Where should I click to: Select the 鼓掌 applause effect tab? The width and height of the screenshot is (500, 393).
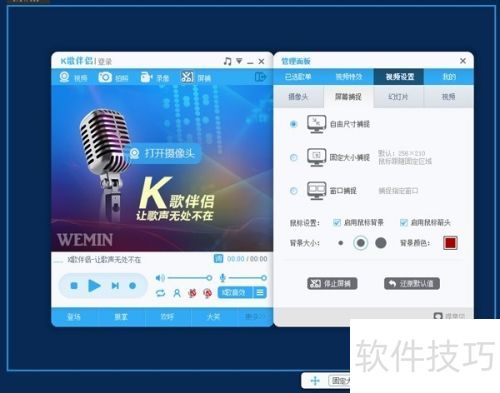pyautogui.click(x=121, y=317)
